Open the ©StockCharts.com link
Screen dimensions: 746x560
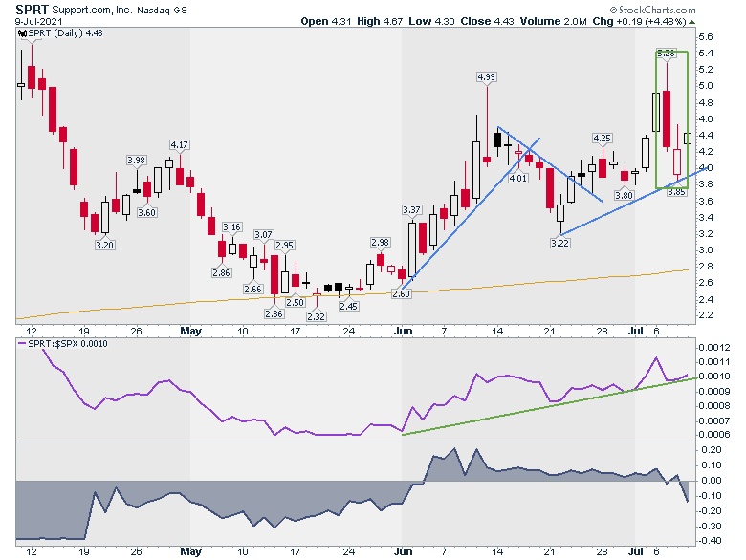[x=652, y=10]
